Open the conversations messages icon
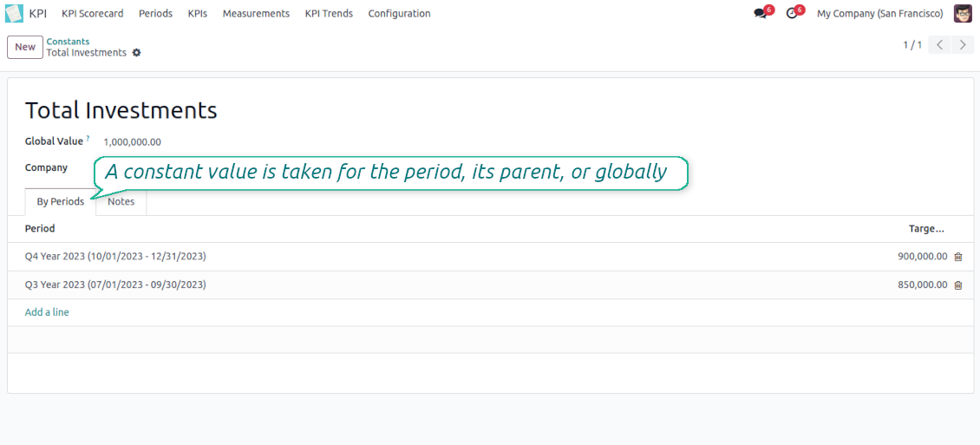Viewport: 980px width, 445px height. tap(760, 13)
